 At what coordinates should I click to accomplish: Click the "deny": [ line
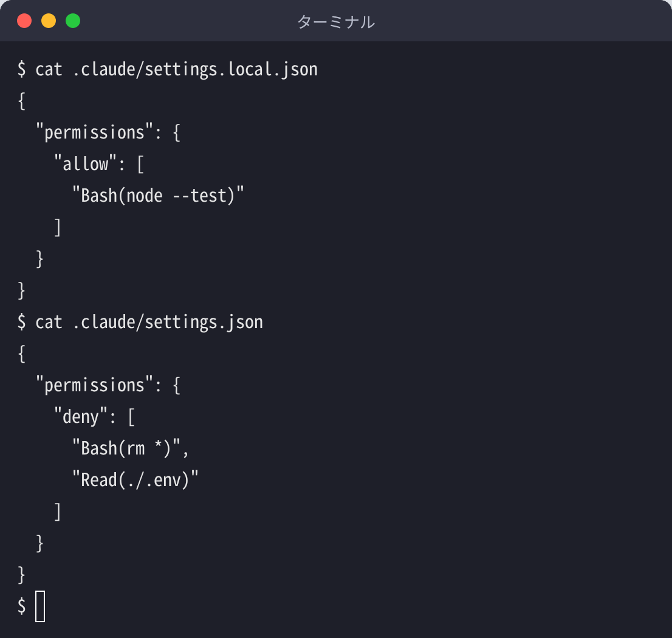[94, 417]
